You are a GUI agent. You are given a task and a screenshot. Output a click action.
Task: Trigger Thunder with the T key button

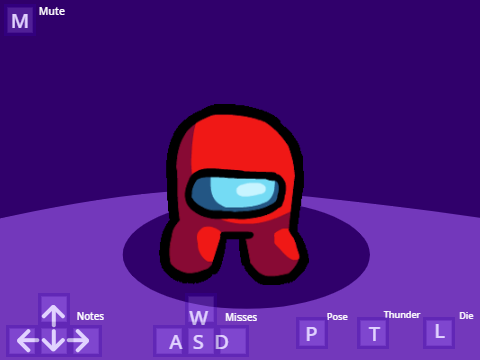tap(373, 333)
